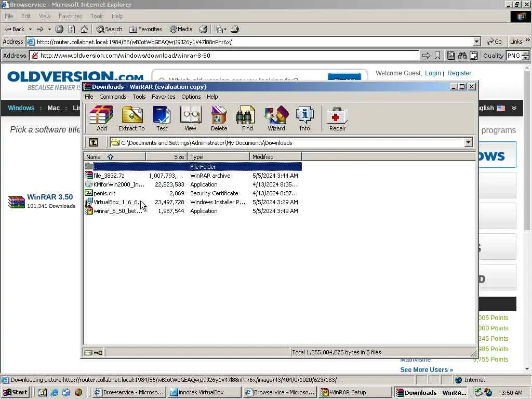Click the IE Print icon
This screenshot has width=532, height=399.
click(x=235, y=29)
